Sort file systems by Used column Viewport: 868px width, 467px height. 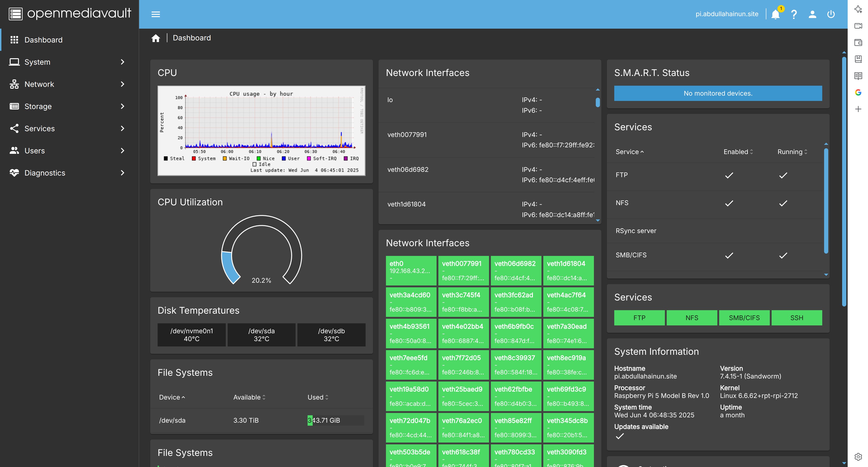click(x=318, y=397)
